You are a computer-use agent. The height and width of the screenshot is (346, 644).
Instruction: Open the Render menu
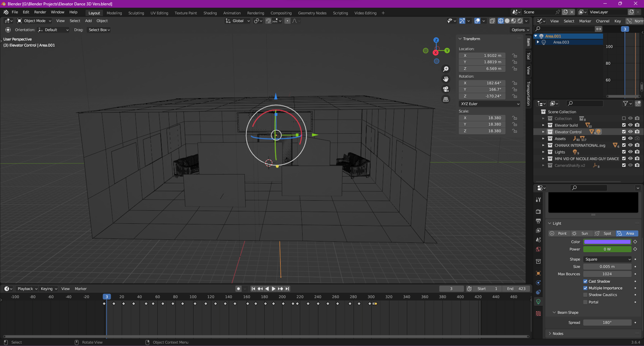click(x=40, y=12)
